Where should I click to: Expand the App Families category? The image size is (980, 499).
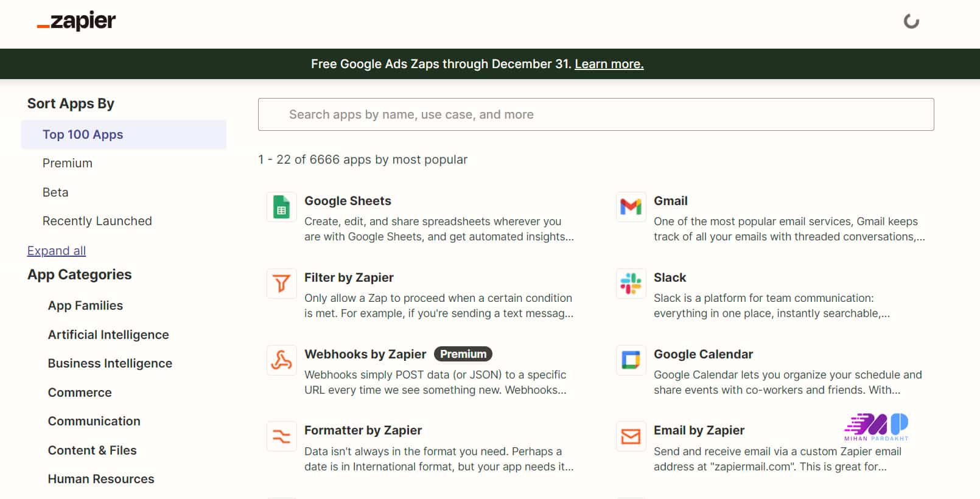[85, 305]
